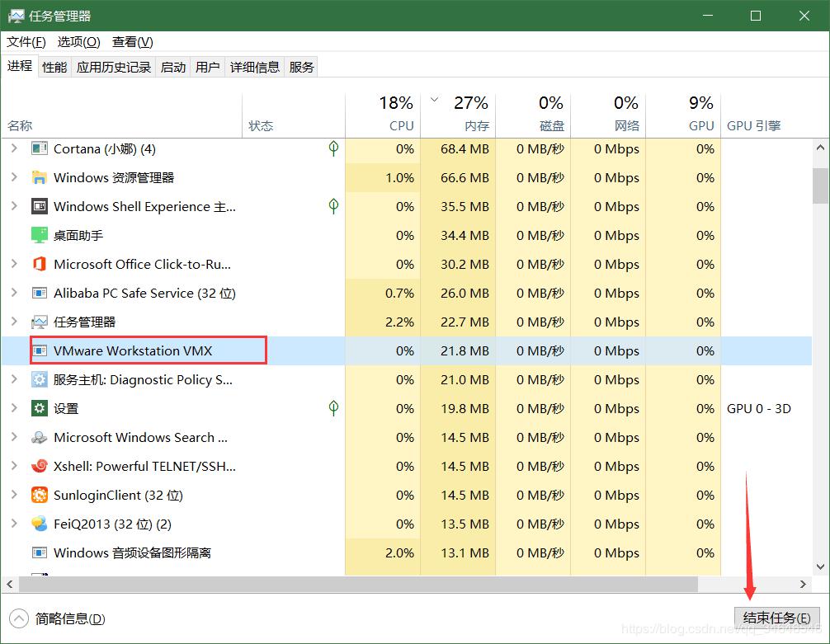
Task: Expand the FeiQ2013 process group
Action: 14,524
